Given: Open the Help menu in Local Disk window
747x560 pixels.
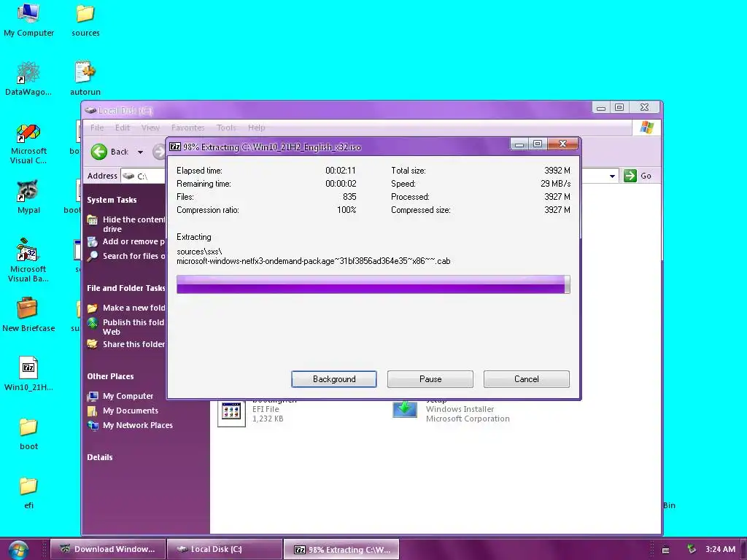Looking at the screenshot, I should click(256, 128).
